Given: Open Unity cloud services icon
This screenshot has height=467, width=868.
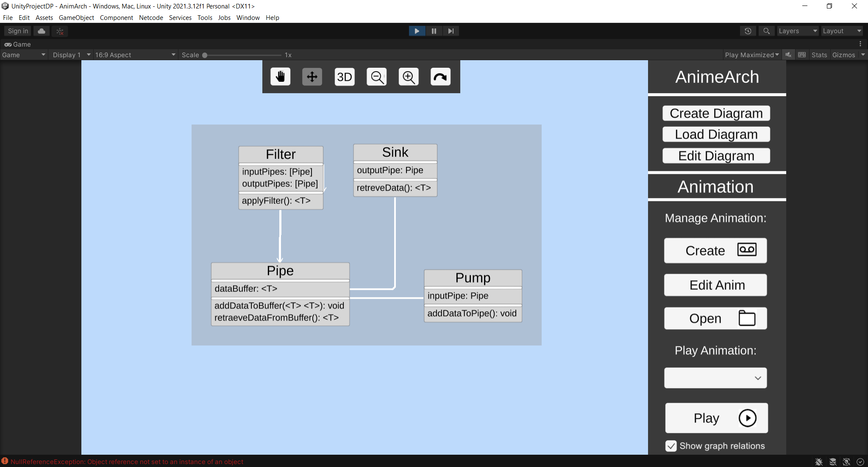Looking at the screenshot, I should tap(42, 31).
